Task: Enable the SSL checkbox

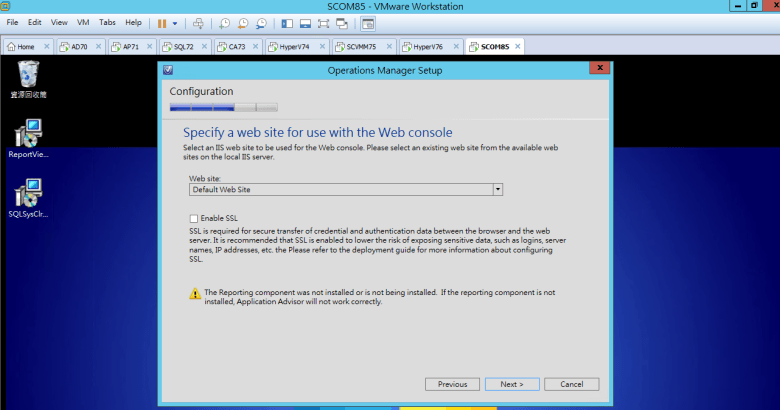Action: [193, 218]
